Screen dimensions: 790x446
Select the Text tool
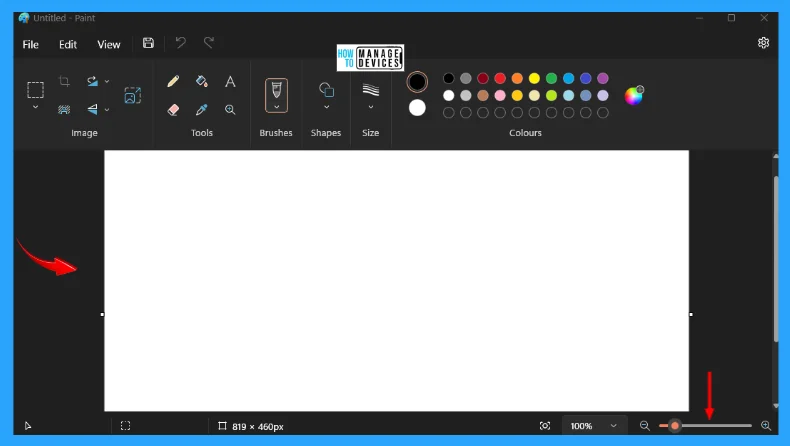point(230,81)
